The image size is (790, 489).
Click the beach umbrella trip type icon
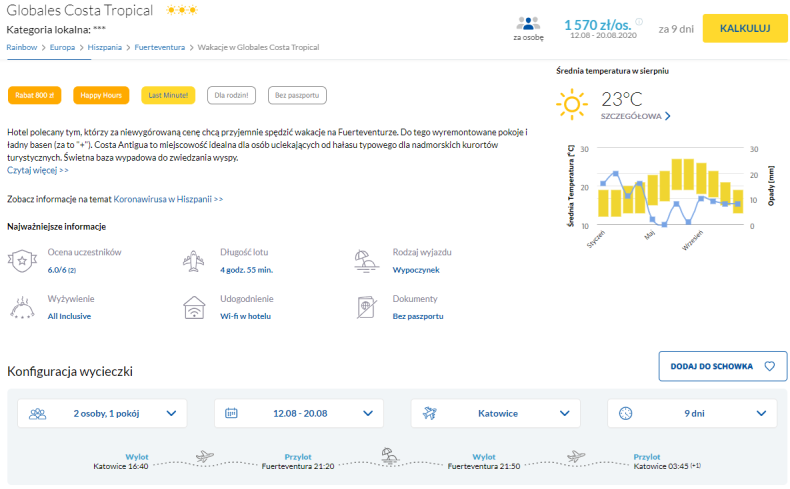pos(366,261)
